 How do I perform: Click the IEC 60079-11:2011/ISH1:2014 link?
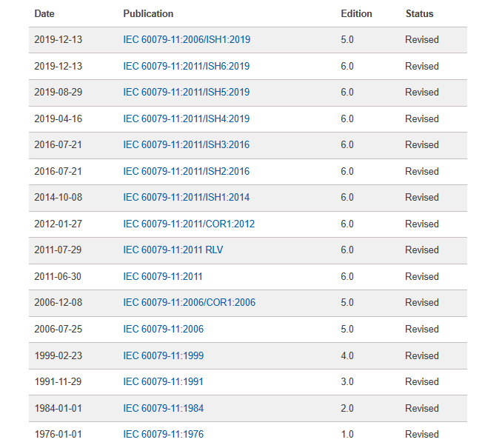tap(186, 198)
